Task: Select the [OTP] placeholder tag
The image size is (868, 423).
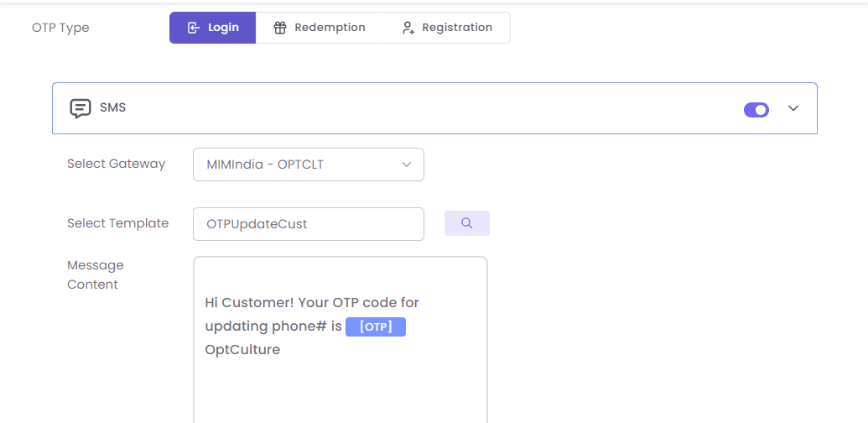Action: pyautogui.click(x=376, y=326)
